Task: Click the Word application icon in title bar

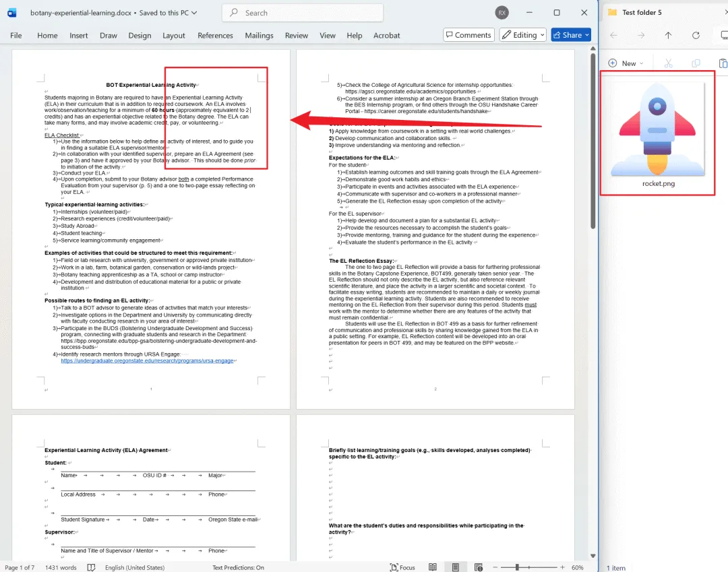Action: point(12,13)
